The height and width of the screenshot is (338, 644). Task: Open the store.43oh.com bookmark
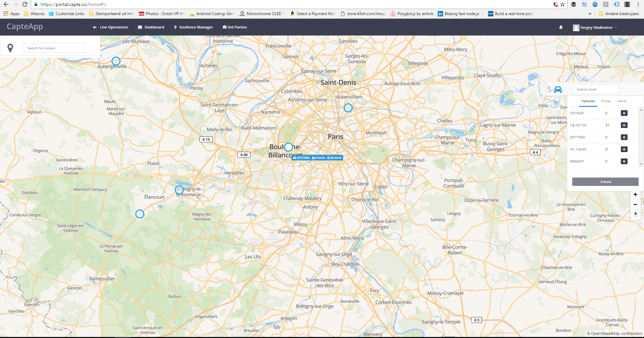click(363, 14)
